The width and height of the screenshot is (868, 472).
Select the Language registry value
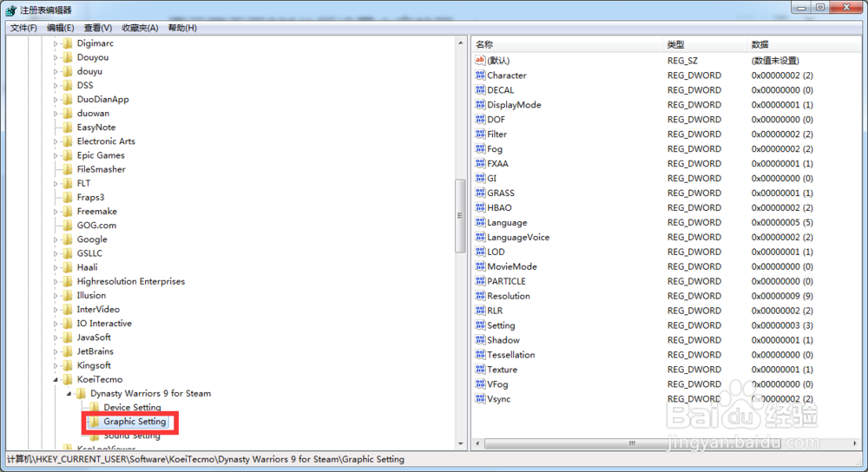(507, 222)
